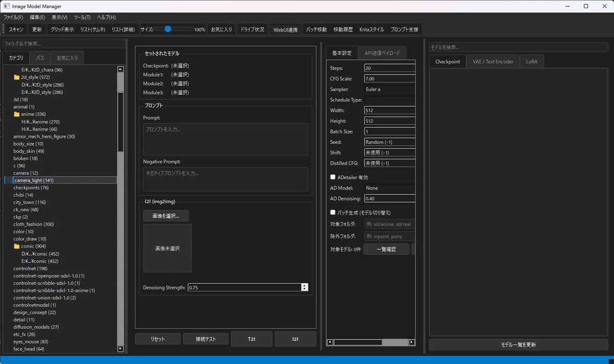
Task: Click the T2I generate button
Action: tap(251, 339)
